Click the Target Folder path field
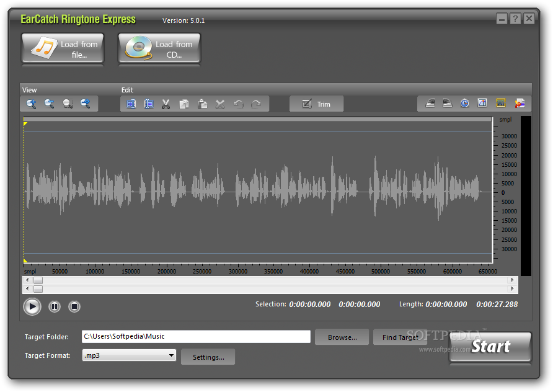This screenshot has width=553, height=392. point(196,337)
